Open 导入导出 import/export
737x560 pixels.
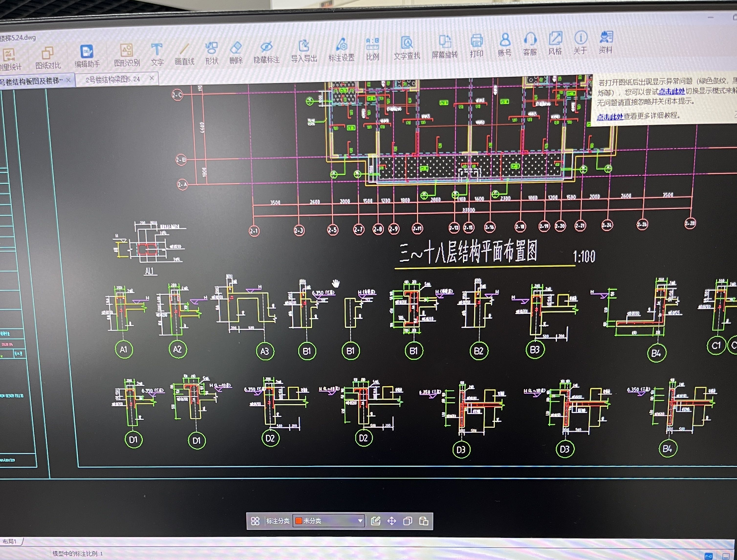pos(304,51)
